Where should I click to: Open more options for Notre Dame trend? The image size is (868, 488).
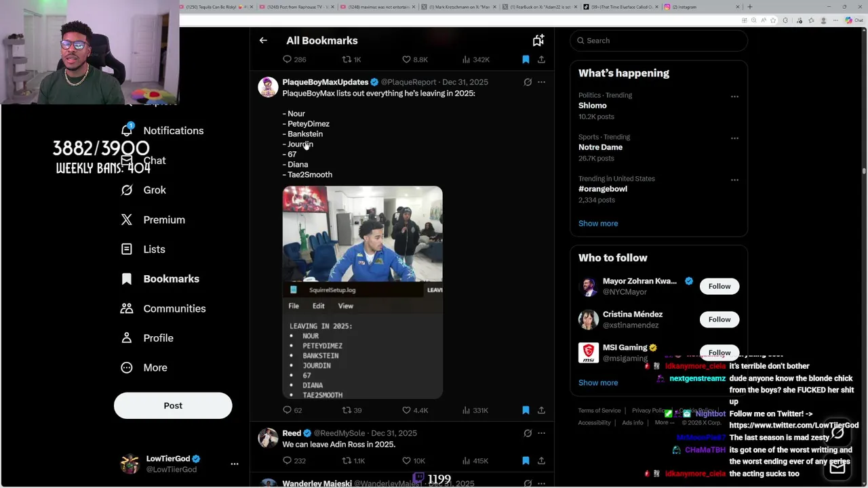tap(734, 138)
